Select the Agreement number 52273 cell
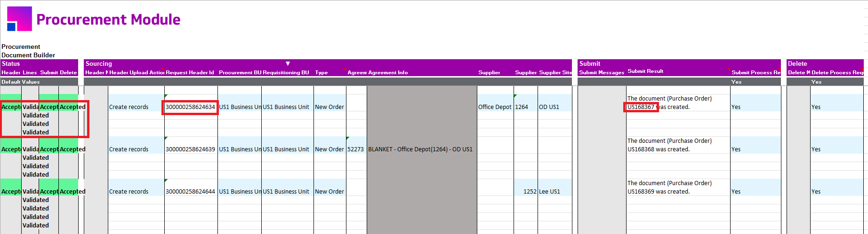This screenshot has width=868, height=234. click(355, 149)
